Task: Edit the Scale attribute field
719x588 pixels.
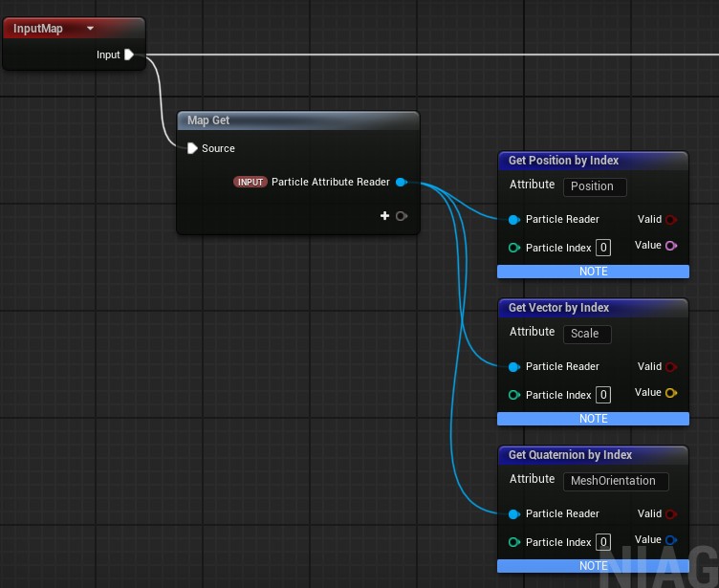Action: (x=586, y=334)
